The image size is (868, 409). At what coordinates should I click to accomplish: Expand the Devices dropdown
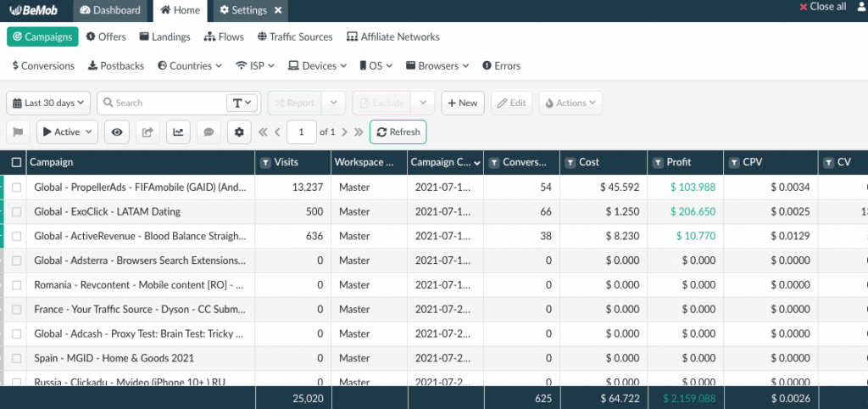(317, 65)
